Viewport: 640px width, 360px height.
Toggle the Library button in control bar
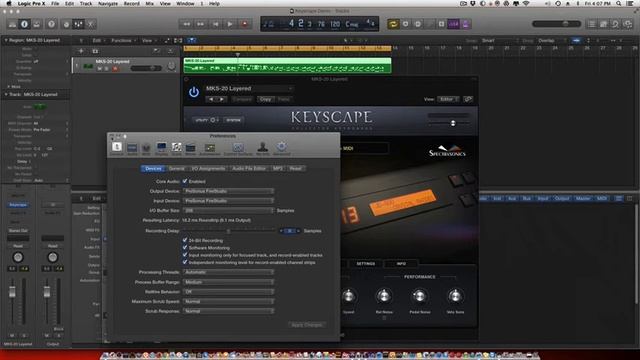click(x=13, y=24)
